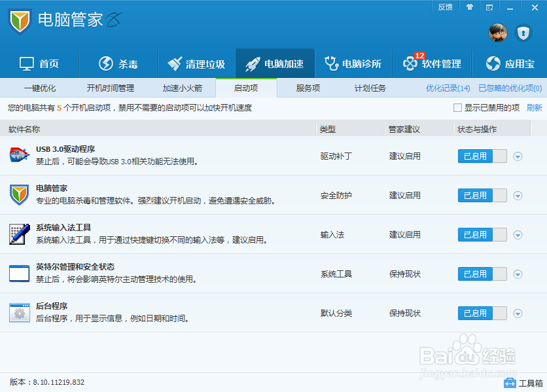Click the 电脑管家 shield logo in header

click(x=20, y=21)
